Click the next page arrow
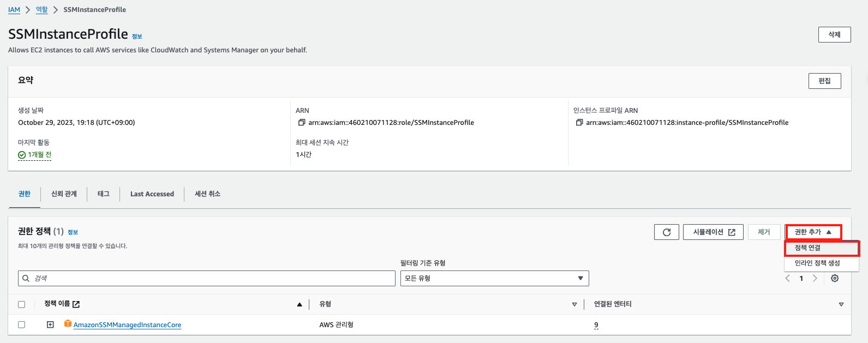This screenshot has width=868, height=343. point(815,279)
